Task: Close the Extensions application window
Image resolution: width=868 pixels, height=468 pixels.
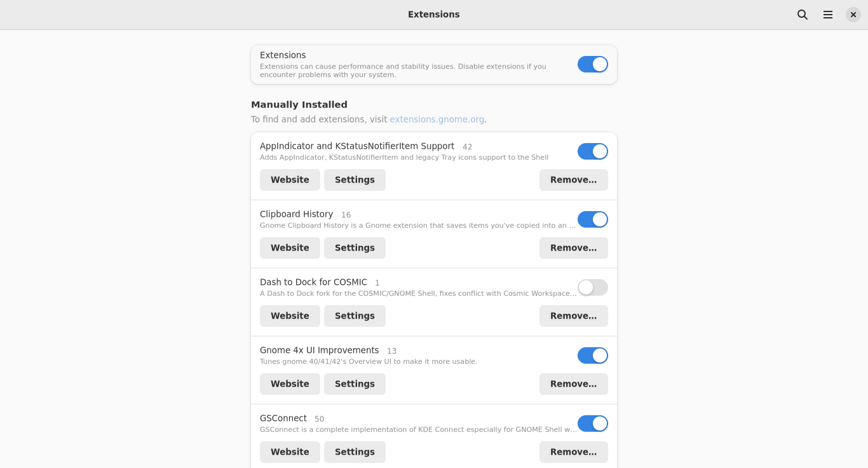Action: tap(853, 14)
